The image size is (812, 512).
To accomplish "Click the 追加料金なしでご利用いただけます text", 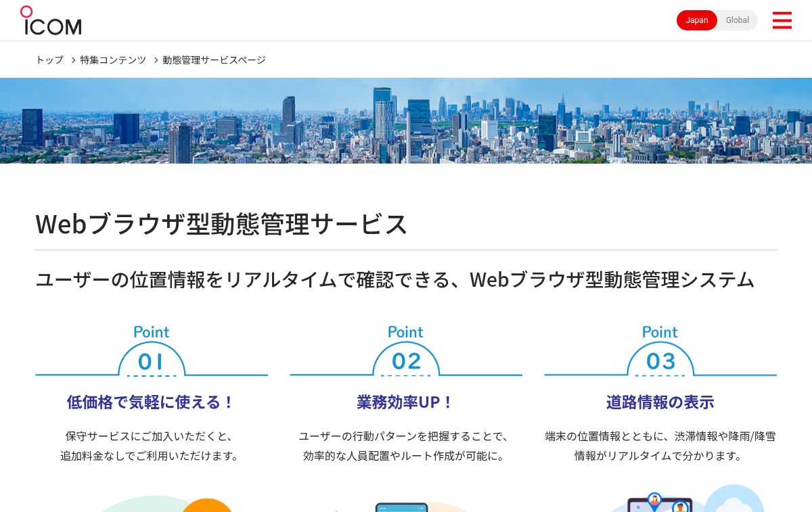I will 150,456.
